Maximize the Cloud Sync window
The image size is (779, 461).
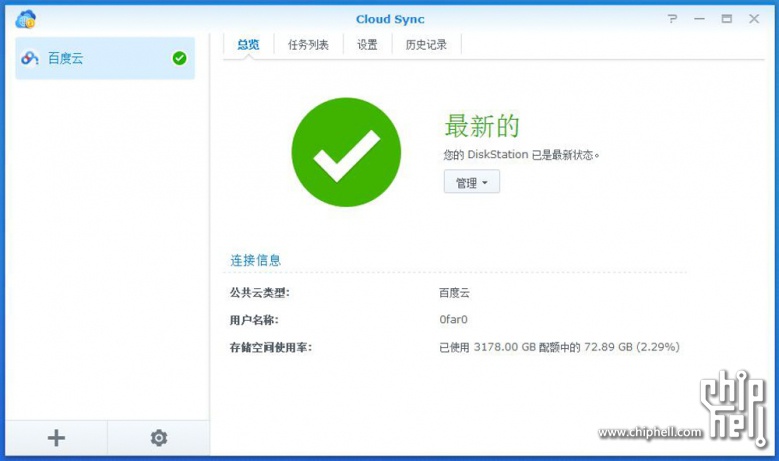tap(727, 19)
